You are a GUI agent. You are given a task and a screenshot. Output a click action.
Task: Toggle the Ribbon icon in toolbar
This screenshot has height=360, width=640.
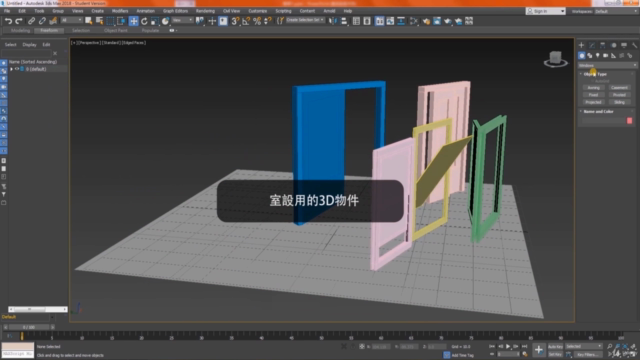tap(379, 21)
